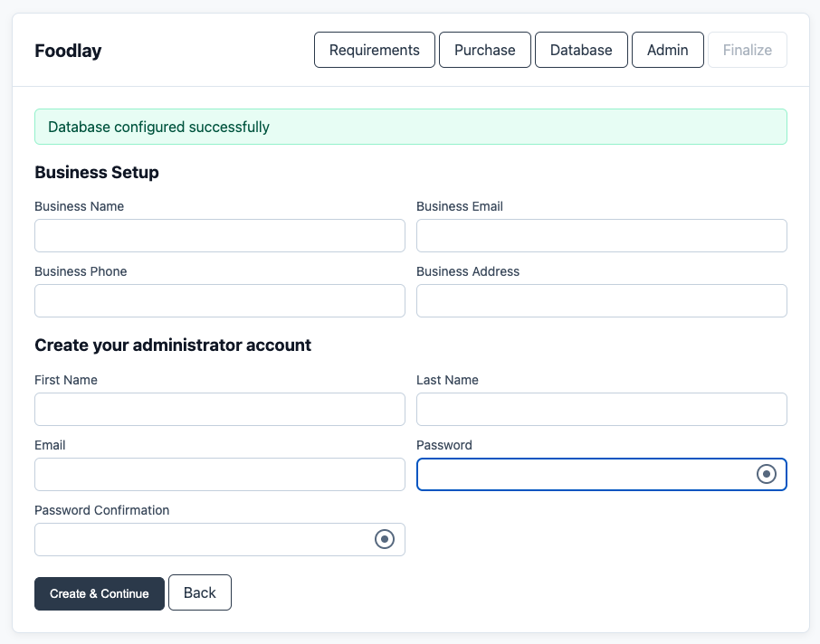Select the Admin step

coord(667,50)
